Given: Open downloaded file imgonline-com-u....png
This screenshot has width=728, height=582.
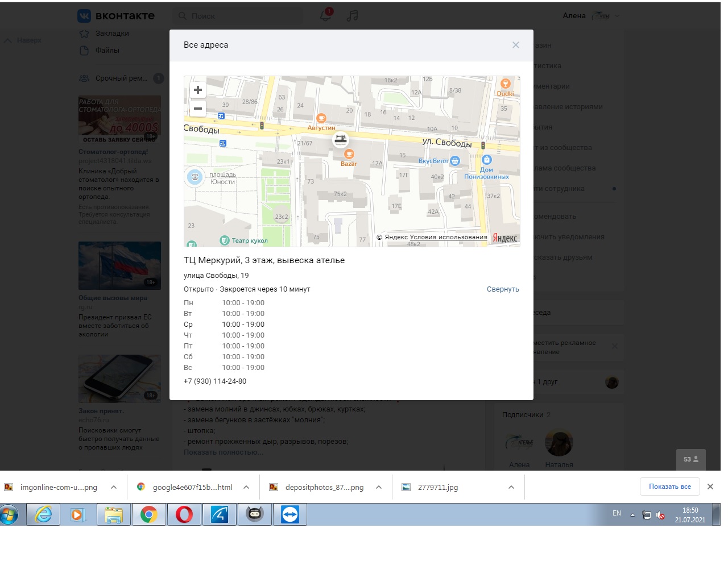Looking at the screenshot, I should pyautogui.click(x=59, y=487).
